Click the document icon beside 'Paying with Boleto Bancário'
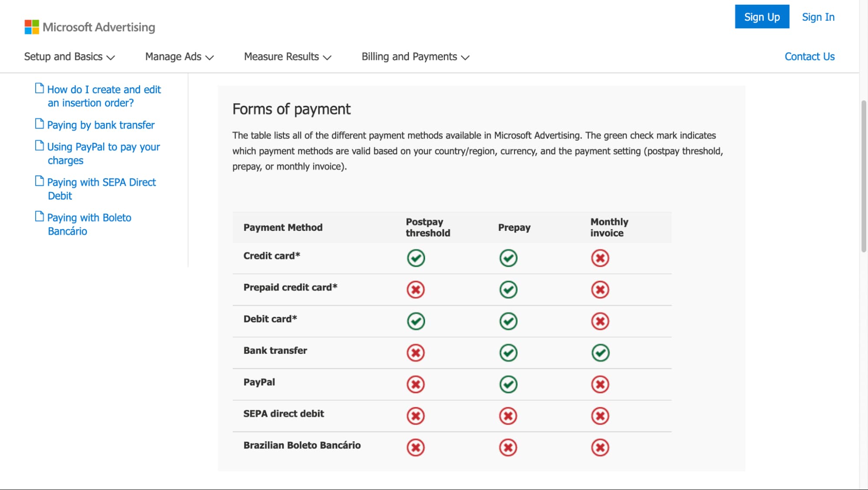The height and width of the screenshot is (490, 868). coord(40,216)
